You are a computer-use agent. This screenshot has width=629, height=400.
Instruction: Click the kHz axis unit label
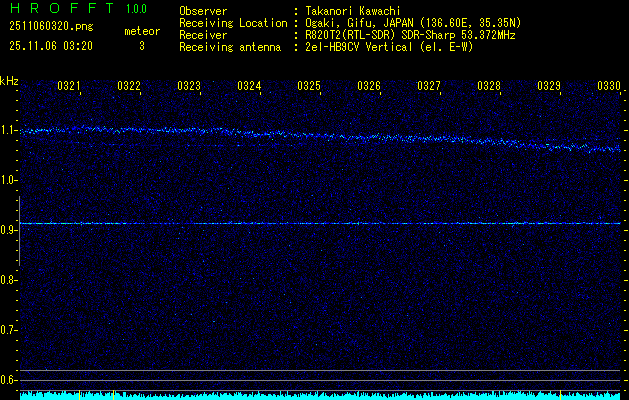(9, 81)
